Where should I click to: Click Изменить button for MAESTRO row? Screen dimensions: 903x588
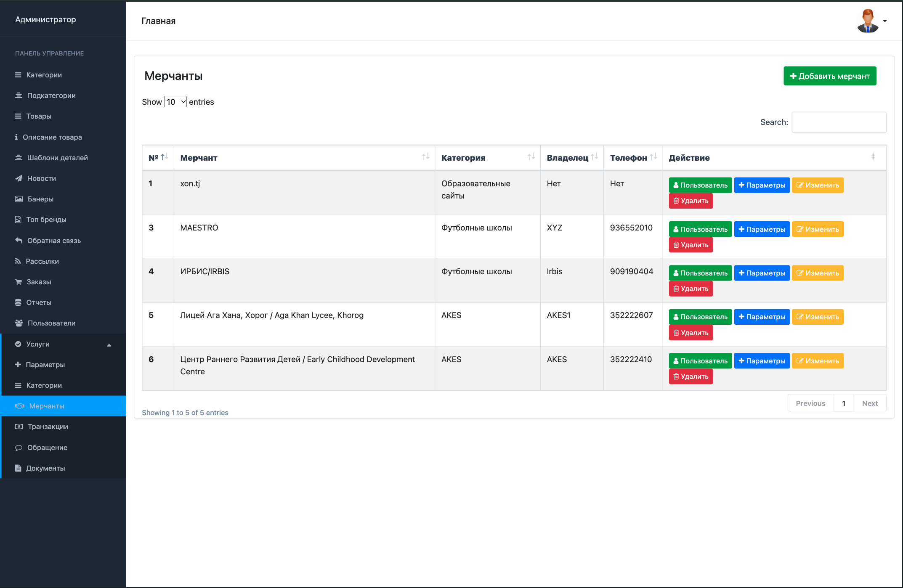(x=818, y=229)
